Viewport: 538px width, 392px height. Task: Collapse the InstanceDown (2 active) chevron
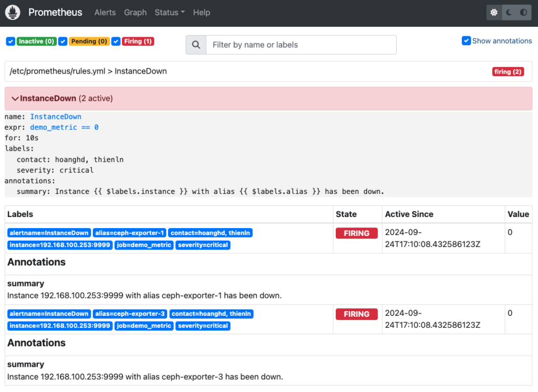[x=15, y=98]
